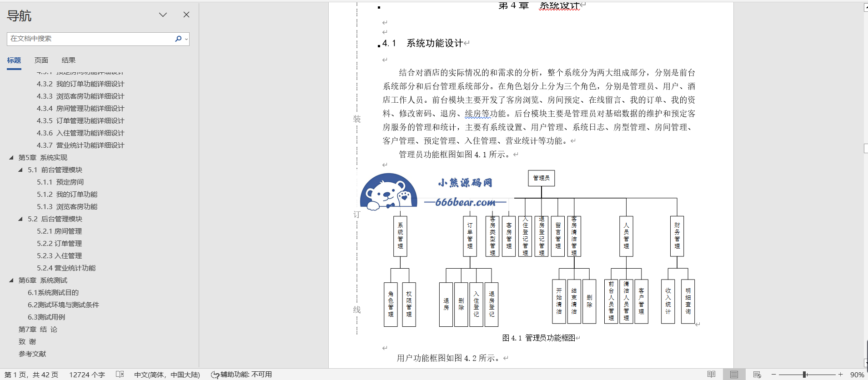The image size is (868, 380).
Task: Jump to heading 5.2.2 订单管理
Action: point(60,244)
